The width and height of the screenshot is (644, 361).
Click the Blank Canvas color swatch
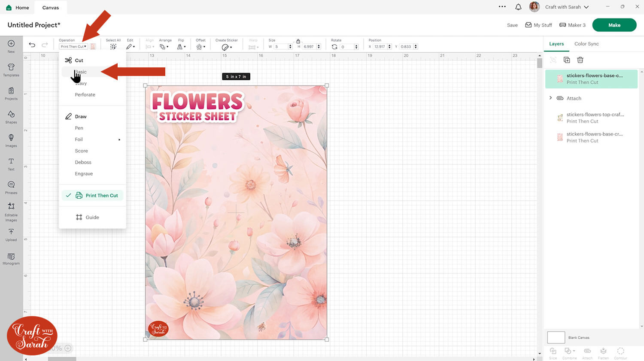(556, 337)
